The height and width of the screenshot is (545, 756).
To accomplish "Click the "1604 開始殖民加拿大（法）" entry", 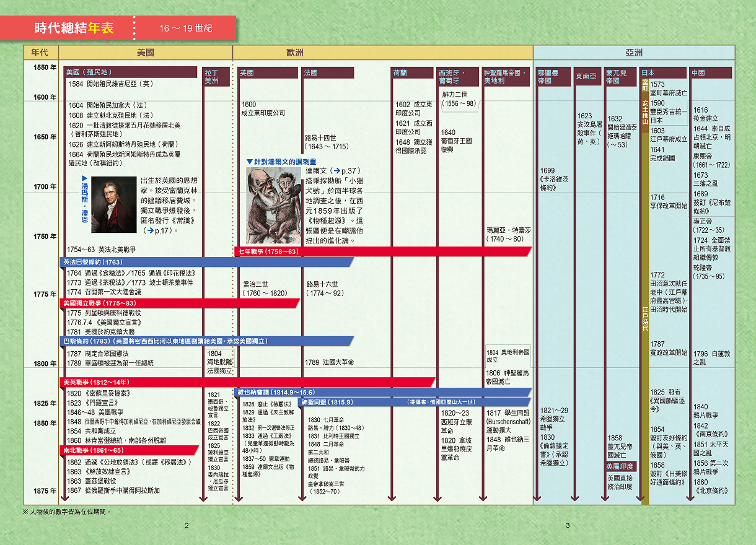I will 107,105.
